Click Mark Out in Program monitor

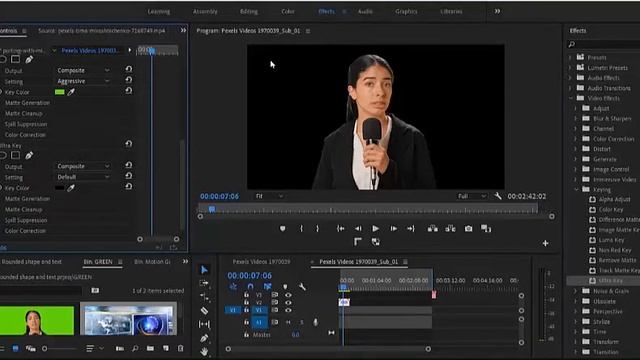point(317,229)
